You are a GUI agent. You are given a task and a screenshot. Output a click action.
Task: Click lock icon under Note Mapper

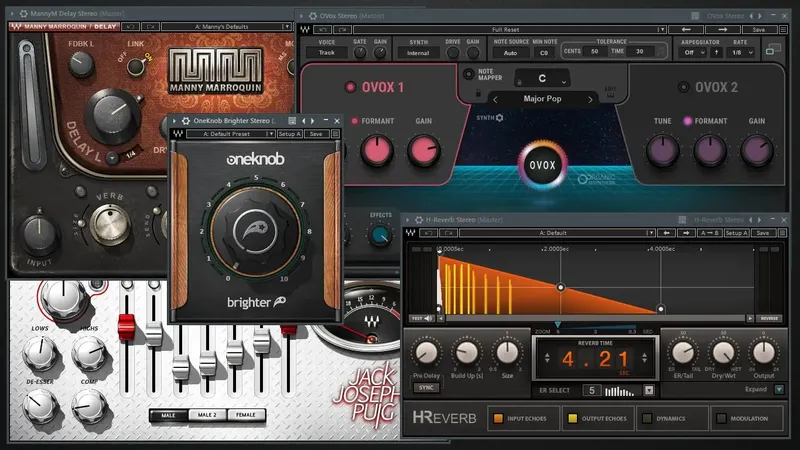pos(478,93)
